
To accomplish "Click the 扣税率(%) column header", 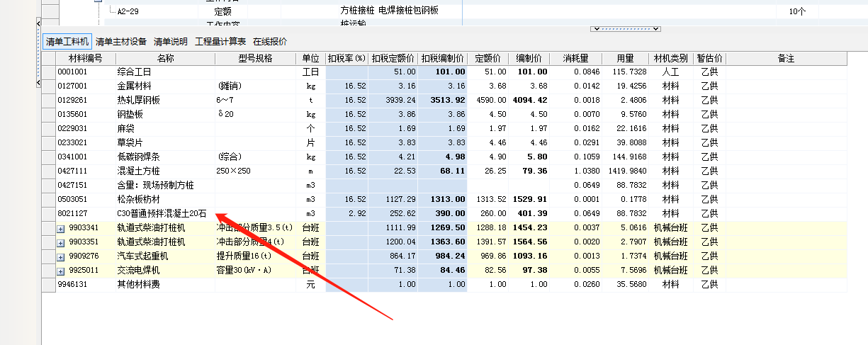I will tap(346, 58).
